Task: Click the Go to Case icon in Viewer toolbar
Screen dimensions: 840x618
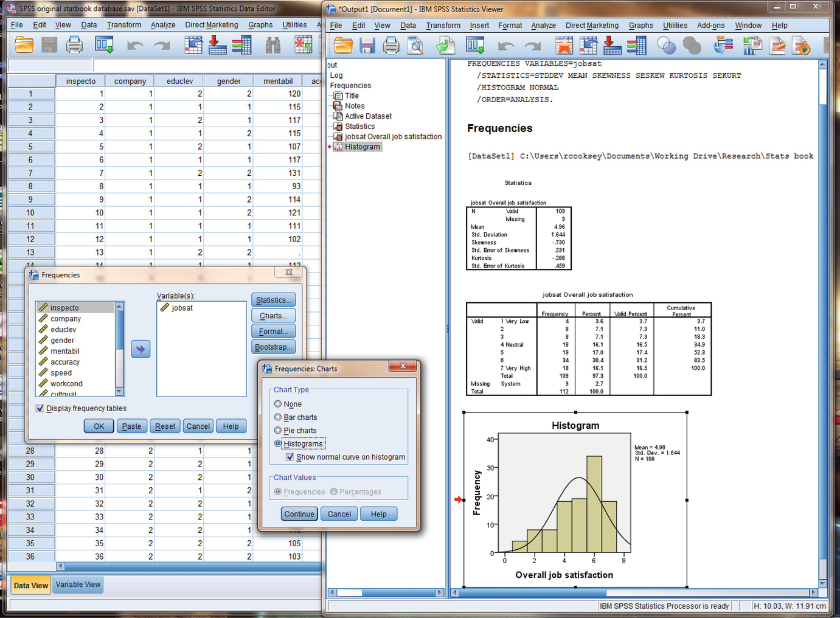Action: pyautogui.click(x=588, y=46)
